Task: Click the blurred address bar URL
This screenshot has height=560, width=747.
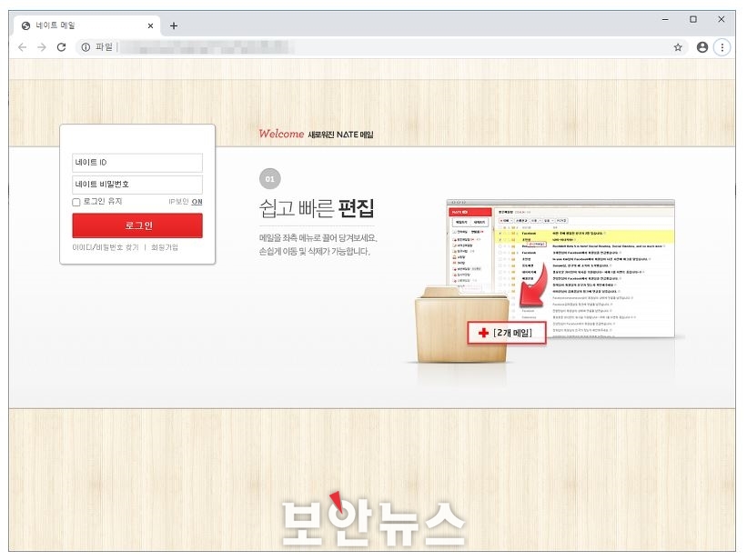Action: click(207, 47)
